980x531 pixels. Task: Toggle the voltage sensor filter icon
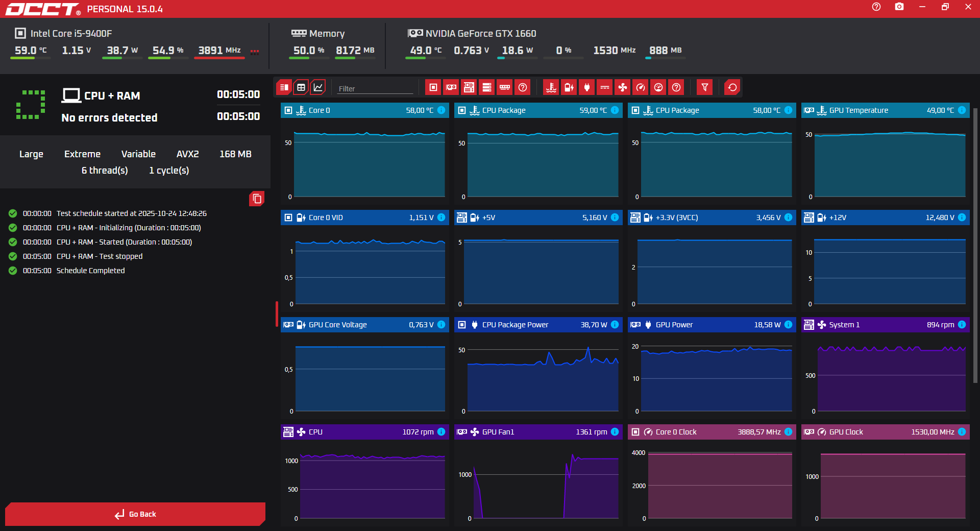click(x=569, y=87)
